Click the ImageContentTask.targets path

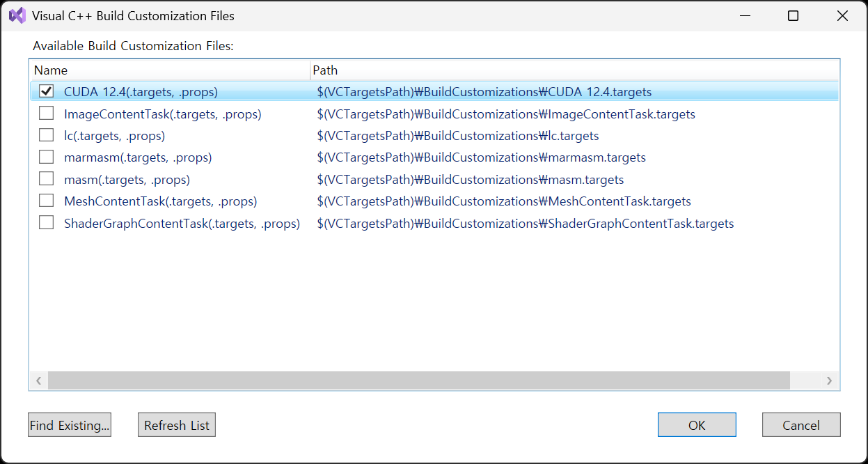pyautogui.click(x=506, y=114)
